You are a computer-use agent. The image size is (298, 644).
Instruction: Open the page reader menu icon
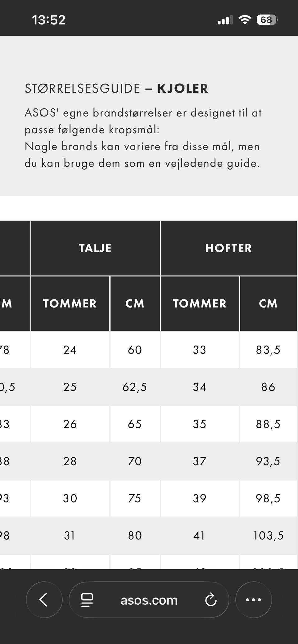pyautogui.click(x=87, y=600)
